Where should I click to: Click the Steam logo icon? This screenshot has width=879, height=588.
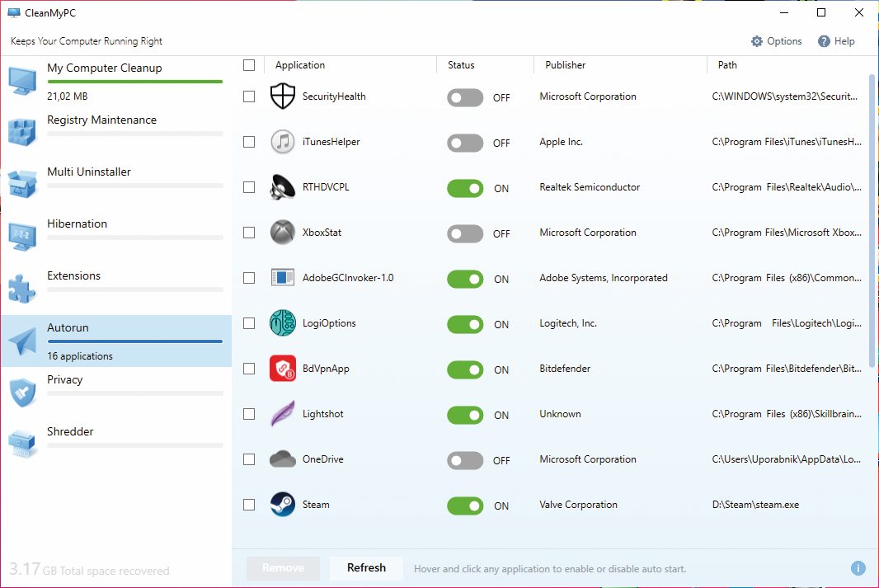pyautogui.click(x=283, y=505)
